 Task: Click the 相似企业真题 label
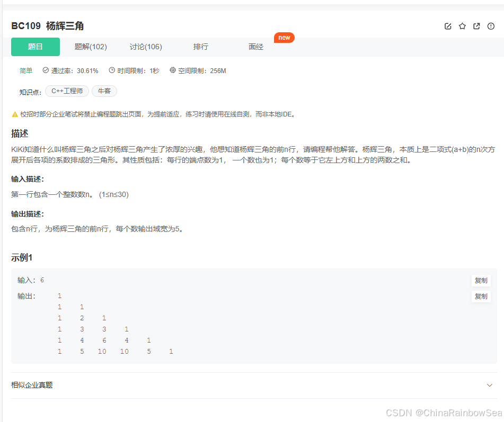pos(32,385)
